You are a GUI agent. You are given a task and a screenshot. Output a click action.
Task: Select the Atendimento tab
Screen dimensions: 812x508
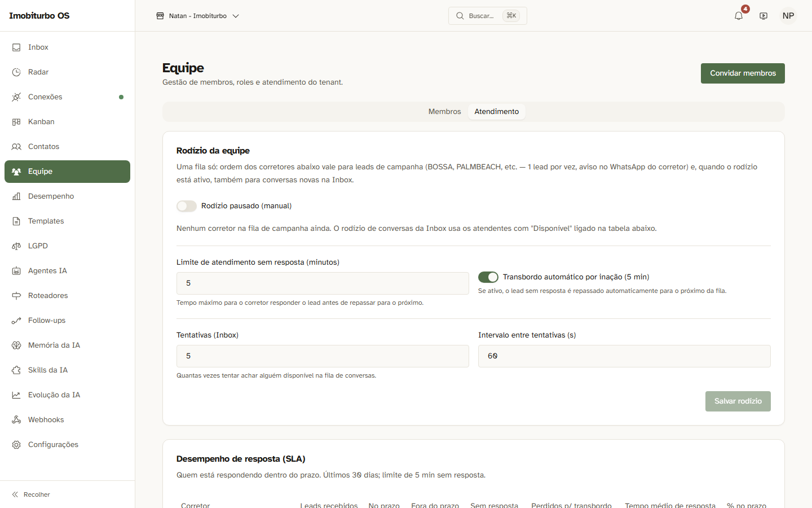pos(497,112)
